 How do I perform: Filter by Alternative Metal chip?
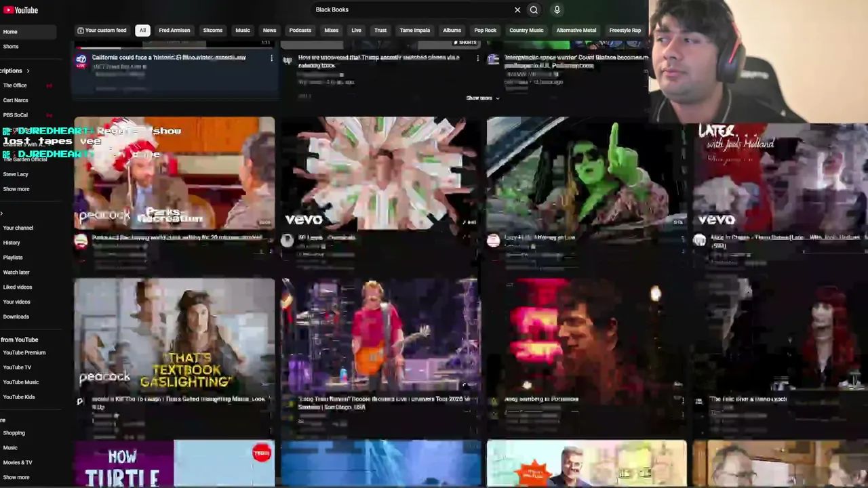(576, 30)
